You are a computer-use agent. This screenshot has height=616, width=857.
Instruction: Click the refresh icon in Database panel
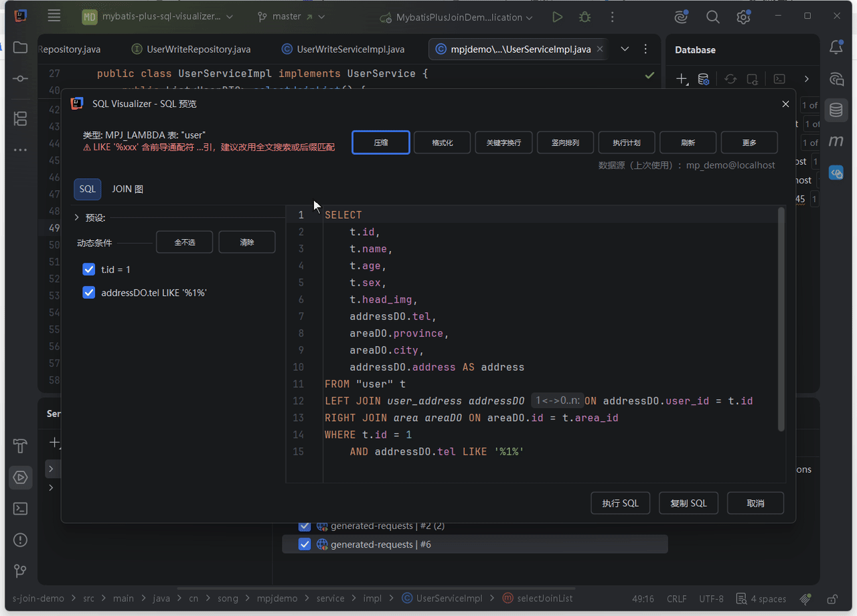[730, 79]
